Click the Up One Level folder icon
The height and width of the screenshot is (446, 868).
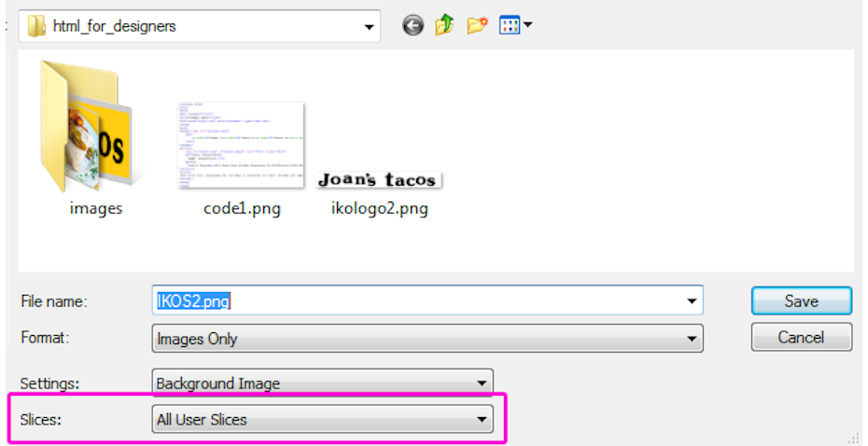tap(444, 26)
